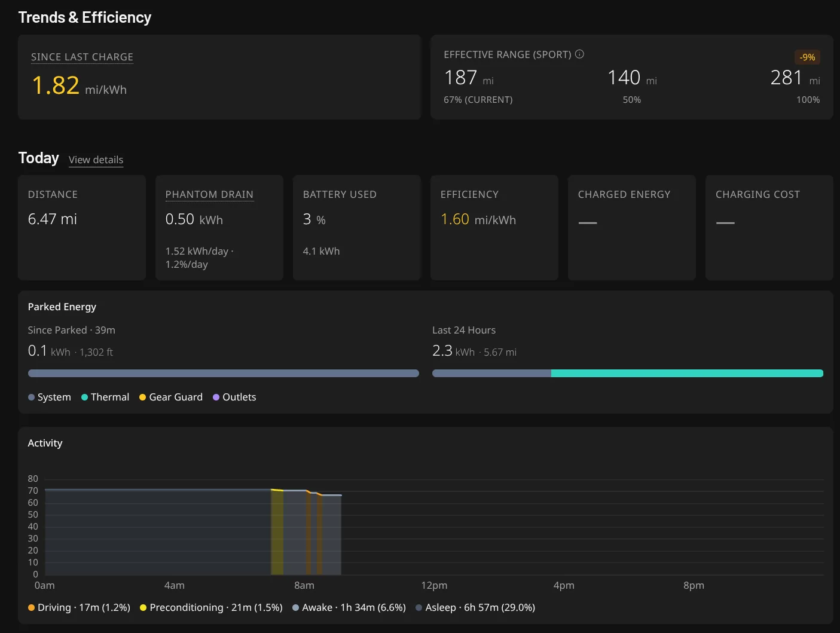The width and height of the screenshot is (840, 633).
Task: Click the Awake legend marker
Action: click(x=296, y=608)
